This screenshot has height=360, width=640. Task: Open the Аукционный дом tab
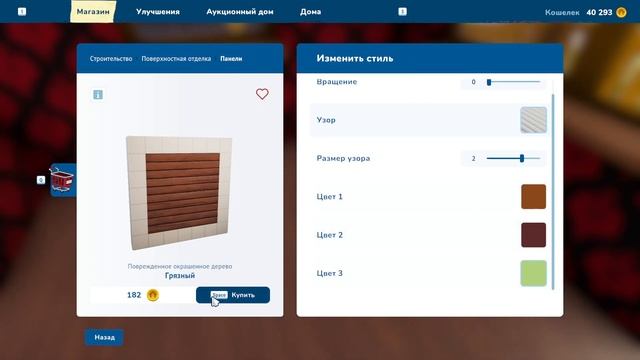tap(240, 12)
